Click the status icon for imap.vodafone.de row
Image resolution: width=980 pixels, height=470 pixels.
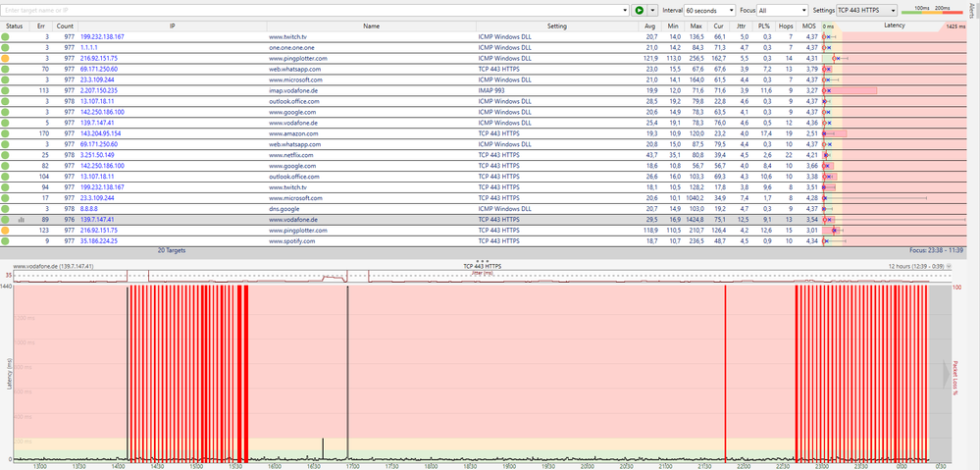point(6,90)
